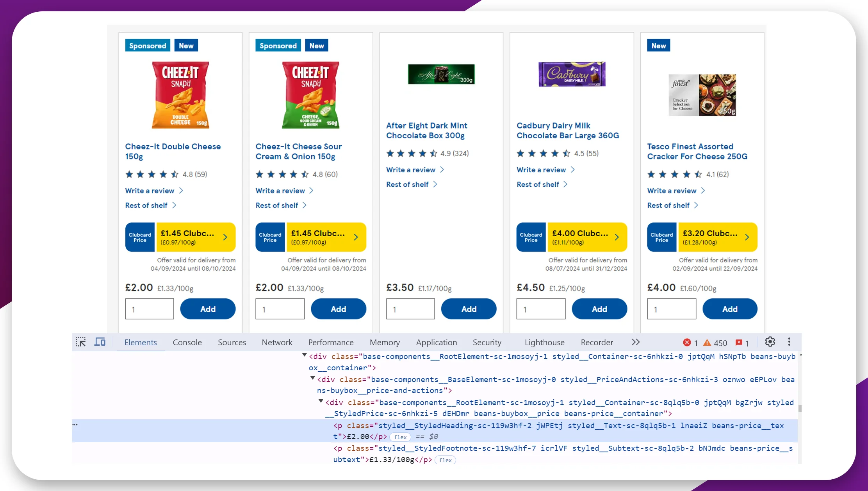Write a review for After Eight chocolate box
Screen dimensions: 868x491
pos(415,170)
